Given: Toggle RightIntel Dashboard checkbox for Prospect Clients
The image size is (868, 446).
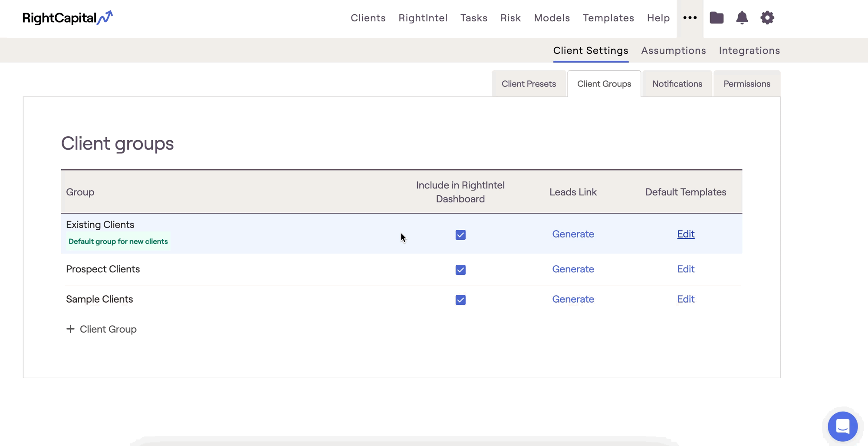Looking at the screenshot, I should (x=460, y=270).
